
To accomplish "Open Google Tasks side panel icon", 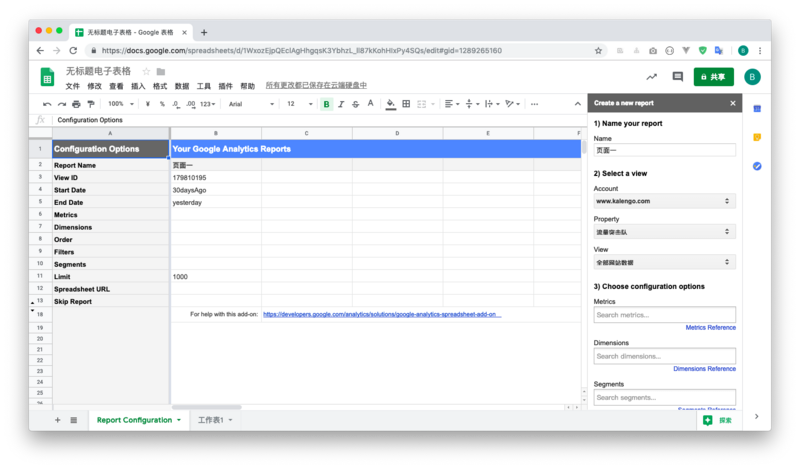I will pyautogui.click(x=757, y=166).
